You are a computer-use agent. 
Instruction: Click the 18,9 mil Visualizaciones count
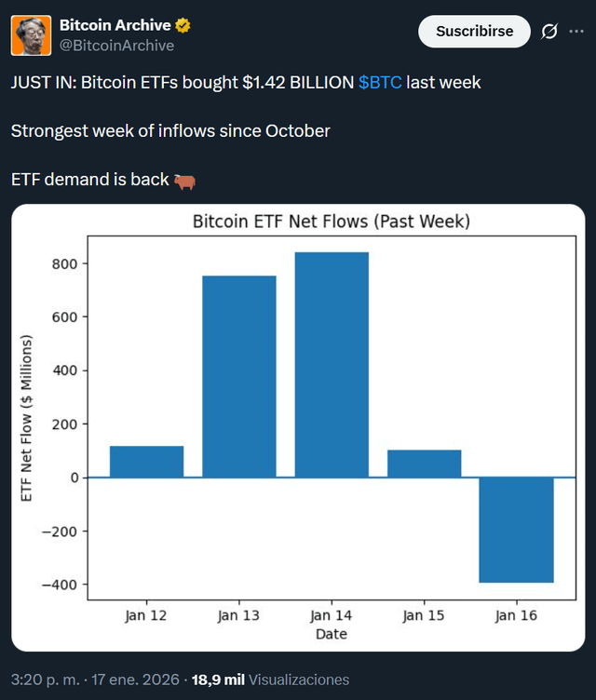point(270,680)
